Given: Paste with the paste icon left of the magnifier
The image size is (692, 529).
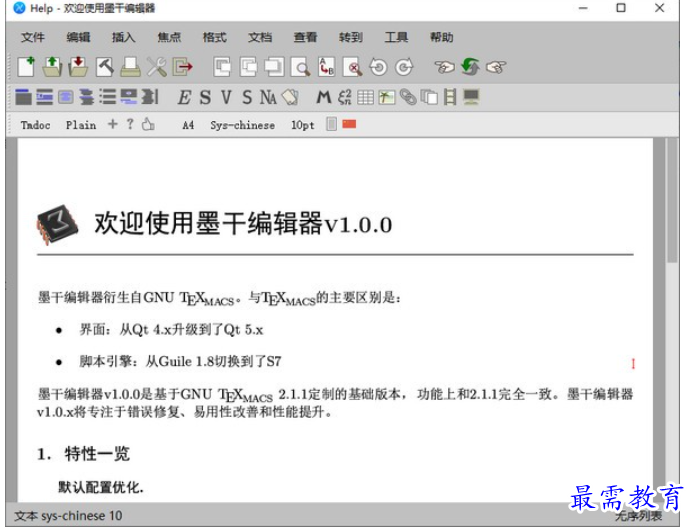Looking at the screenshot, I should pyautogui.click(x=275, y=67).
